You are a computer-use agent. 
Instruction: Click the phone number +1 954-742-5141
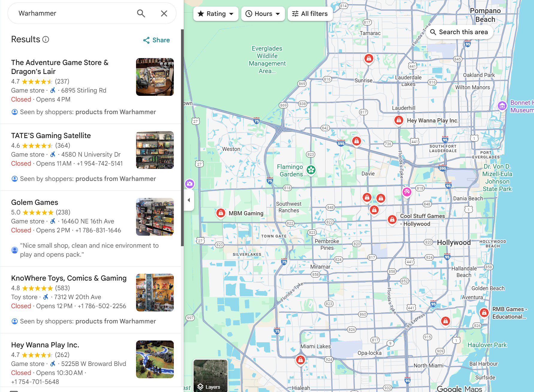100,164
